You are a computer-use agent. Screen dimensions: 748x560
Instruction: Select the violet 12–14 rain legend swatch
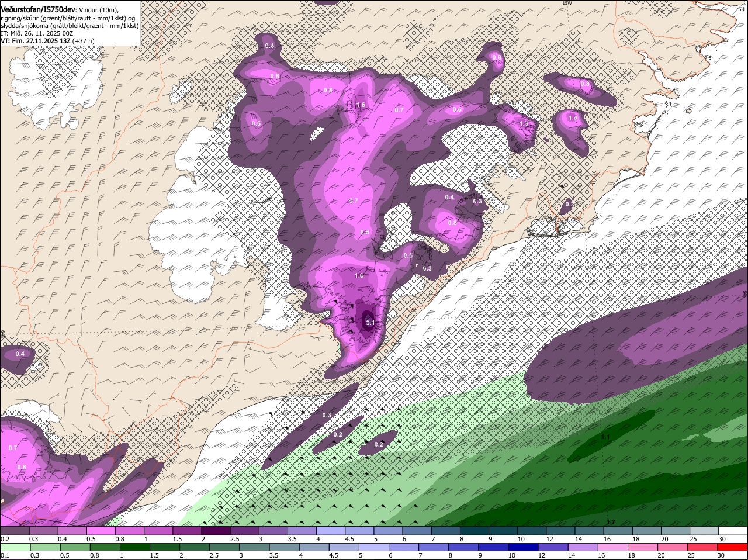[x=553, y=547]
